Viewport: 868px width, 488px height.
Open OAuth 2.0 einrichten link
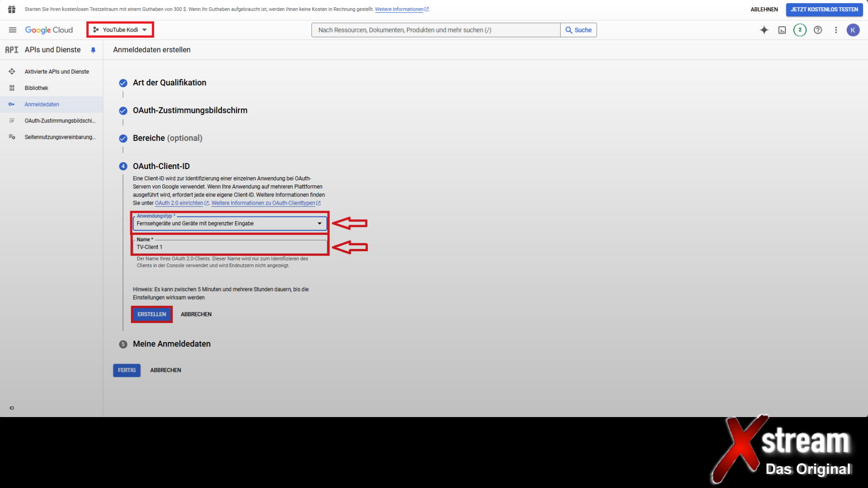tap(179, 203)
